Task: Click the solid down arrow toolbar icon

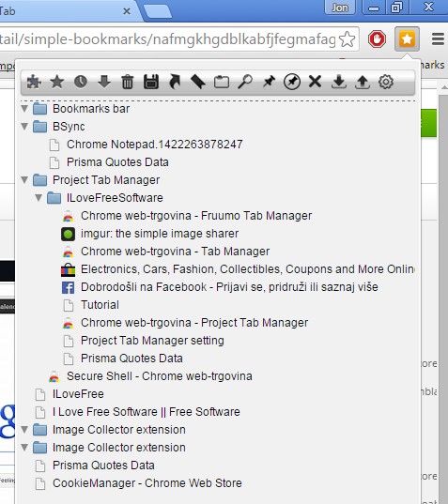Action: 104,82
